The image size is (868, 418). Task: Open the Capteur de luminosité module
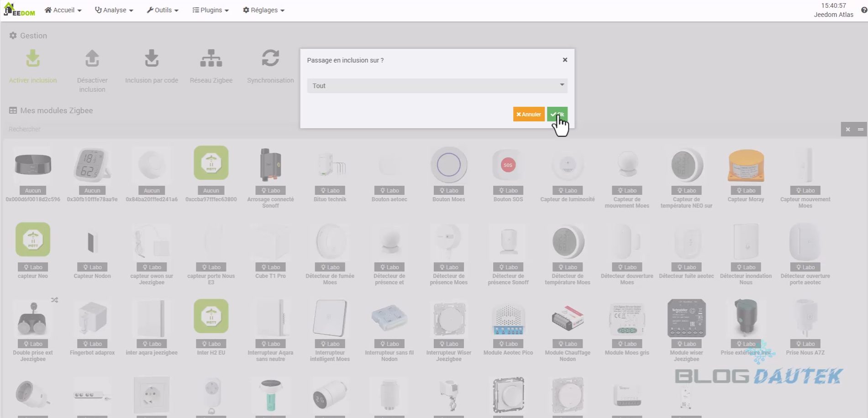[568, 175]
